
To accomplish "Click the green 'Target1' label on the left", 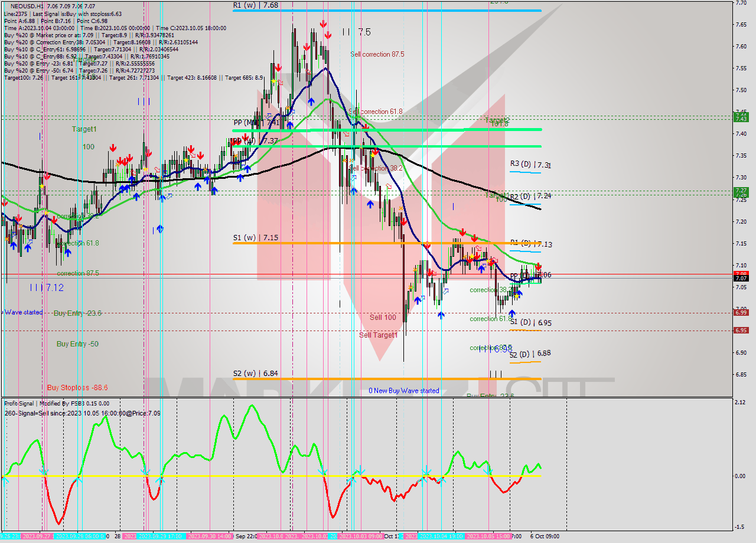I will pyautogui.click(x=84, y=129).
